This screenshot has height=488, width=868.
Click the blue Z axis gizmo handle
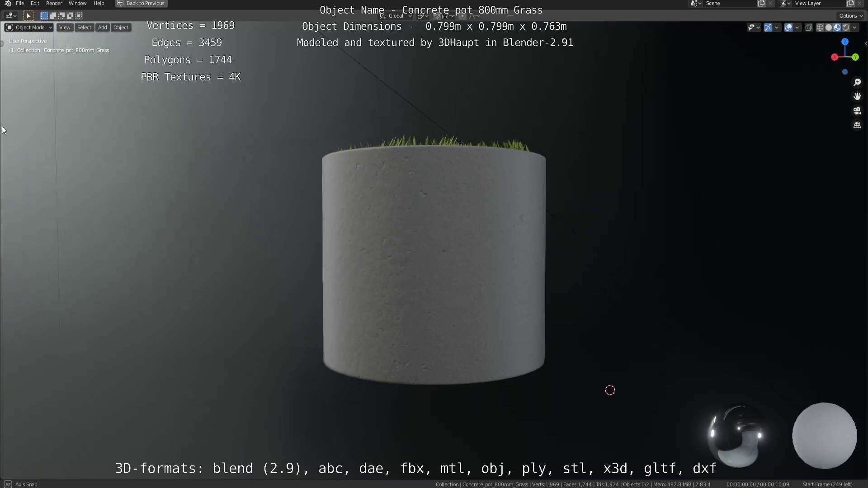(845, 42)
